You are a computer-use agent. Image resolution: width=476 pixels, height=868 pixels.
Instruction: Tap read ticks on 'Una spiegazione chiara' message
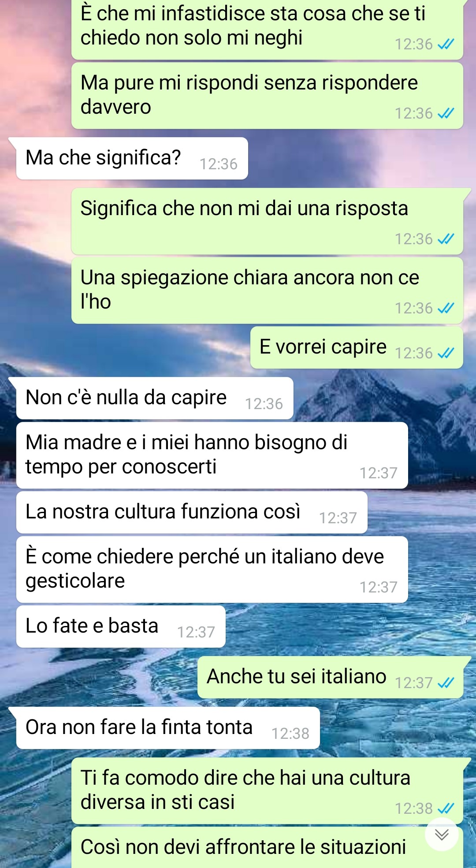click(446, 308)
